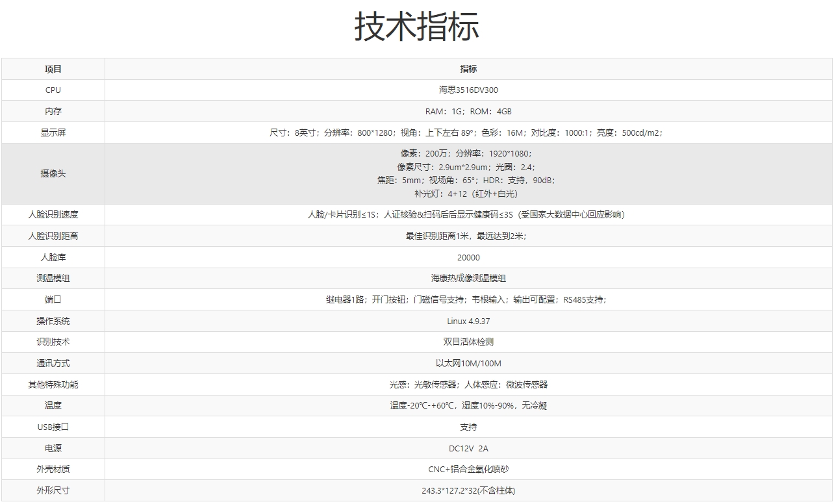Select the Linux 4.9.37 cell
834x504 pixels.
(468, 321)
